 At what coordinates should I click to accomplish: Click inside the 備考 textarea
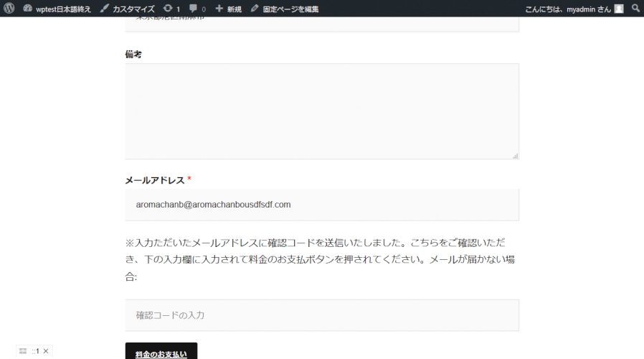point(322,111)
